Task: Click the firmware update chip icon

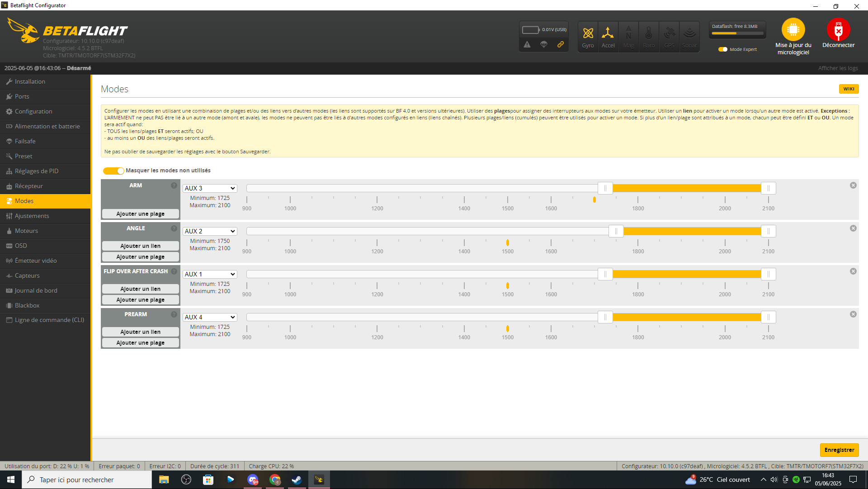Action: [793, 30]
